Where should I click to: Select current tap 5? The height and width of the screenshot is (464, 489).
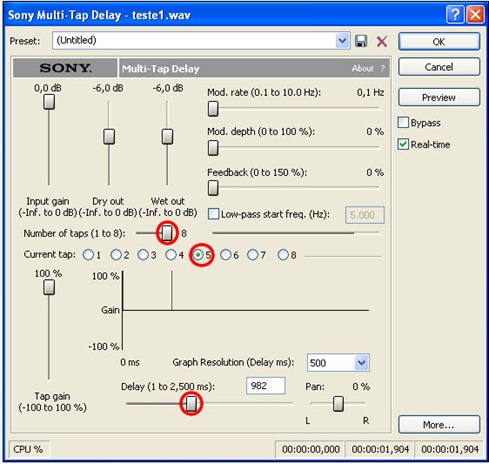coord(198,255)
